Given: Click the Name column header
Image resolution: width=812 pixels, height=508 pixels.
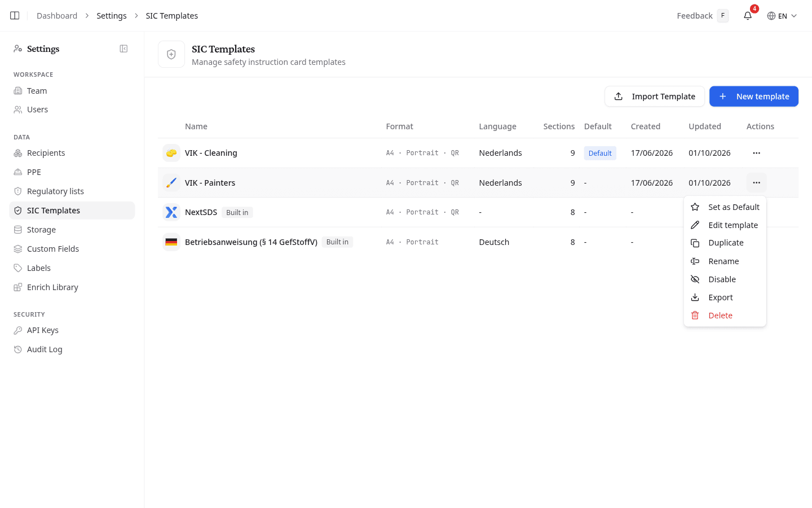Looking at the screenshot, I should tap(196, 126).
